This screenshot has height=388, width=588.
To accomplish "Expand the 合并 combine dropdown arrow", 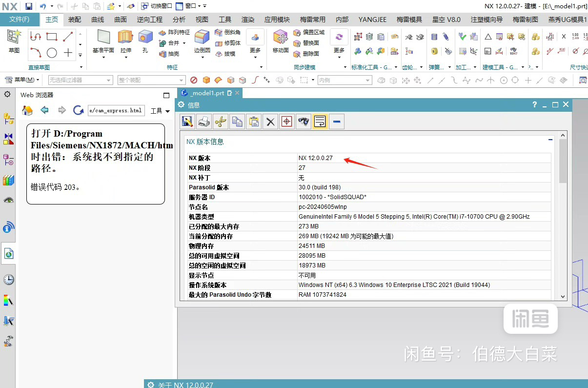I will tap(184, 43).
